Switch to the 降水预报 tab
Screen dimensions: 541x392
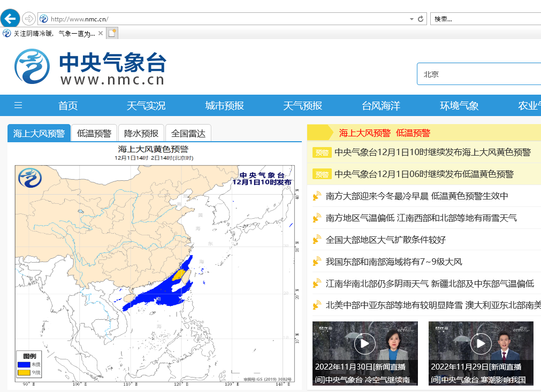141,133
